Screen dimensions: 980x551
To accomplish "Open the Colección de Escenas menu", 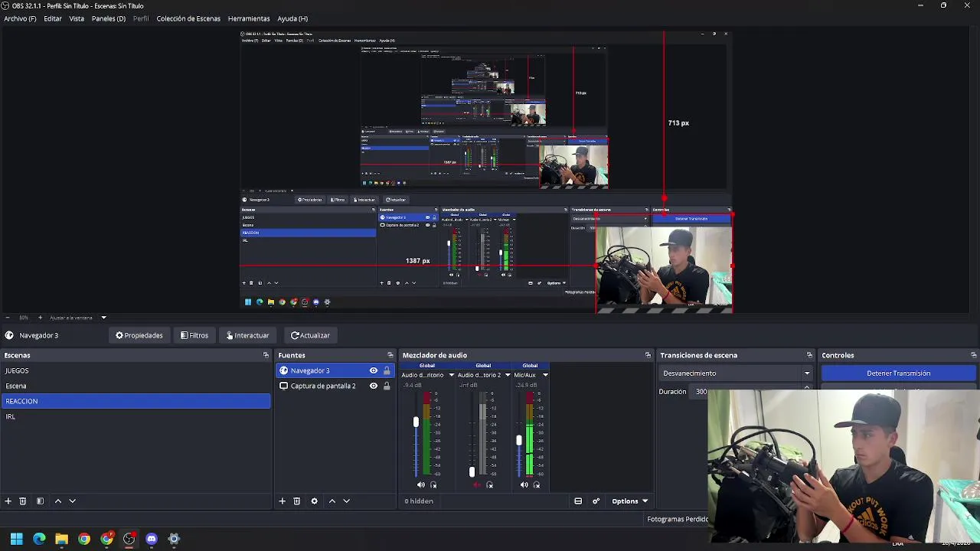I will (188, 18).
